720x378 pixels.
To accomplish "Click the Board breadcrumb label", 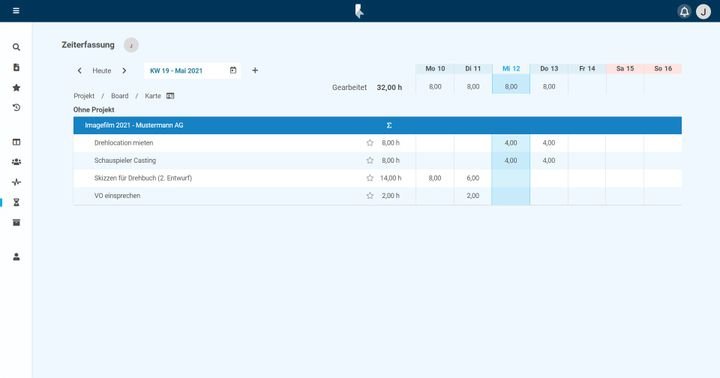I will (x=120, y=96).
